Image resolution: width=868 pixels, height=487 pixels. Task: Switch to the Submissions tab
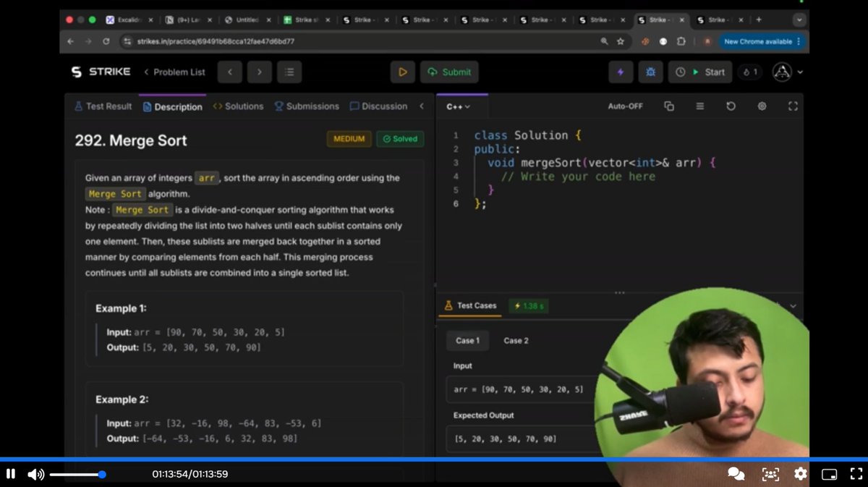[x=307, y=106]
